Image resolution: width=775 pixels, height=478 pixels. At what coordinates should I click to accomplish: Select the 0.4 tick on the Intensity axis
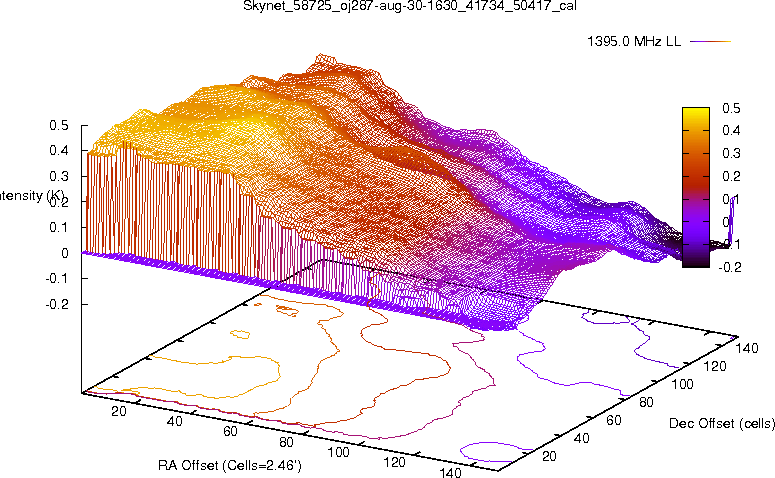(x=59, y=151)
